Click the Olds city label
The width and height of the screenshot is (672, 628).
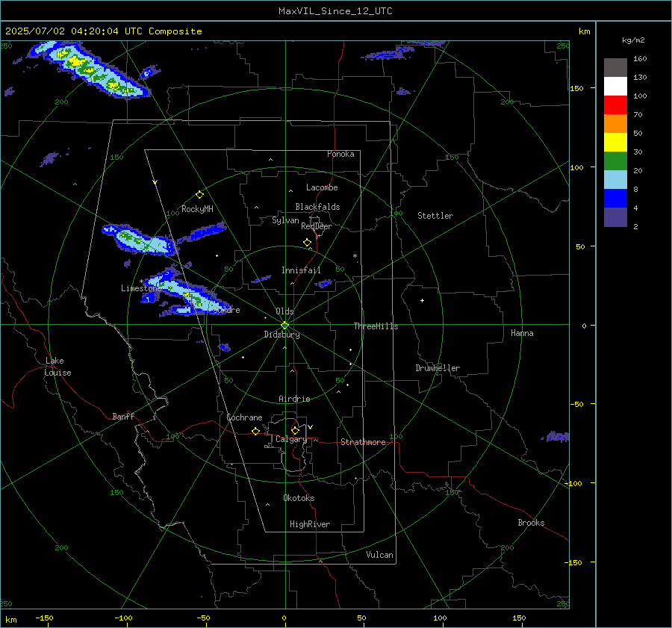click(x=284, y=311)
